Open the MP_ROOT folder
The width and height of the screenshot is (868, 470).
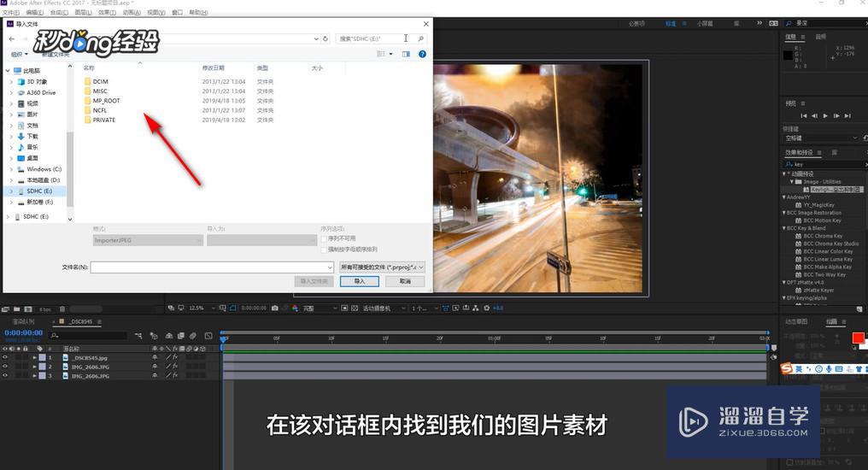coord(106,101)
